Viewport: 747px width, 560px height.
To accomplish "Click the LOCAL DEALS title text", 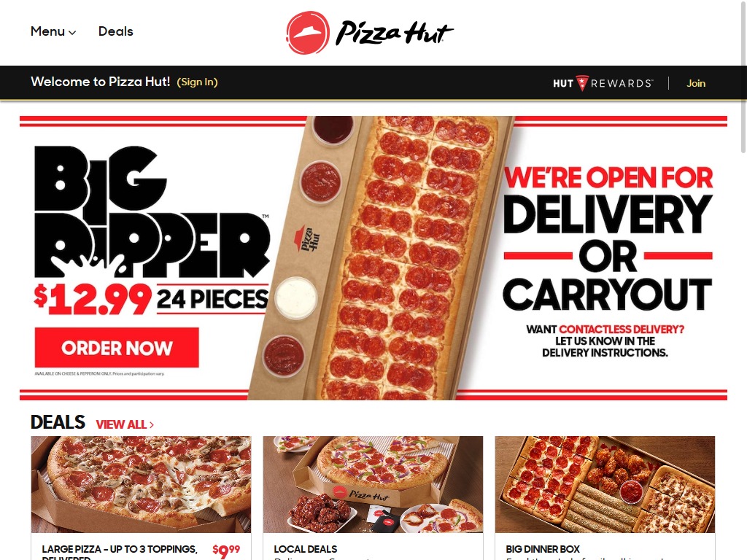I will click(x=306, y=549).
